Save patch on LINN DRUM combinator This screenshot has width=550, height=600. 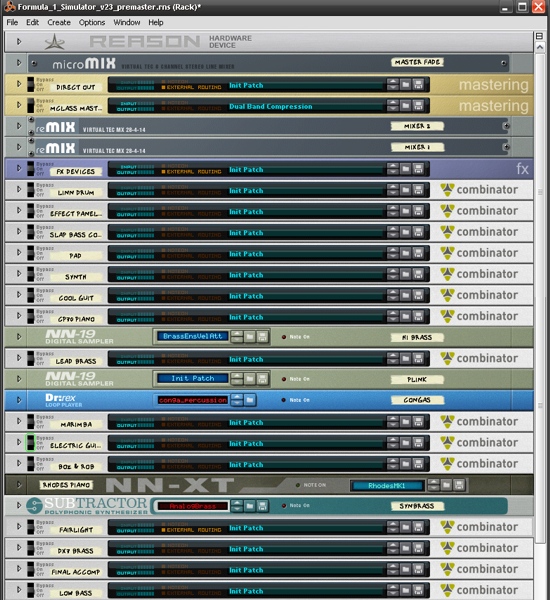[x=418, y=190]
